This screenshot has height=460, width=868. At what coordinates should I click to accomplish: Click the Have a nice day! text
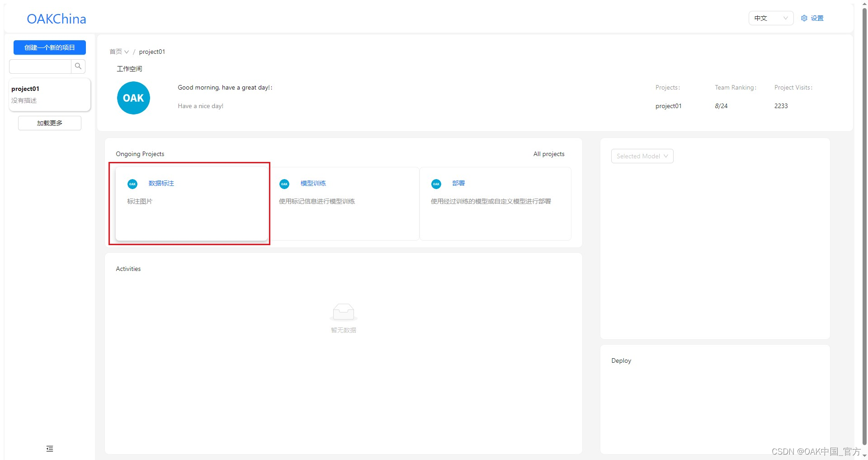(201, 106)
